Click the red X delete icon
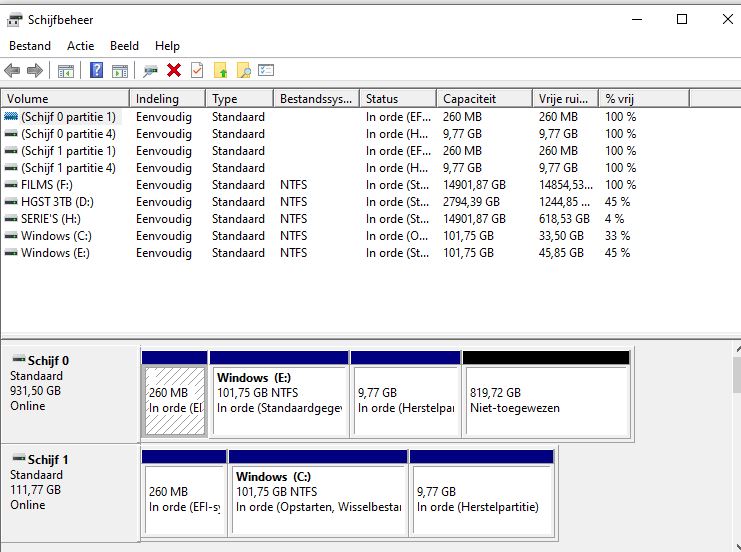Viewport: 741px width, 552px height. pyautogui.click(x=174, y=70)
